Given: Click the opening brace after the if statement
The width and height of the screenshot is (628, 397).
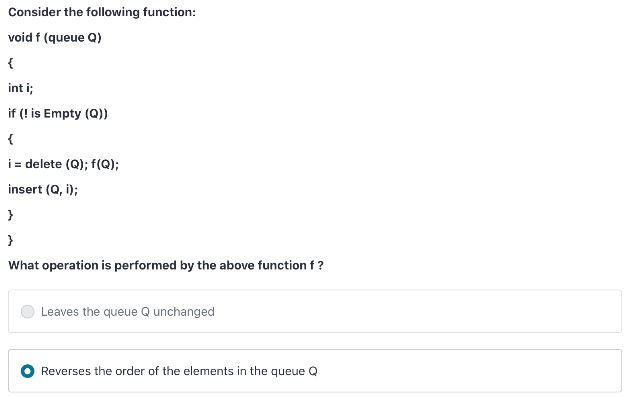Looking at the screenshot, I should 10,139.
